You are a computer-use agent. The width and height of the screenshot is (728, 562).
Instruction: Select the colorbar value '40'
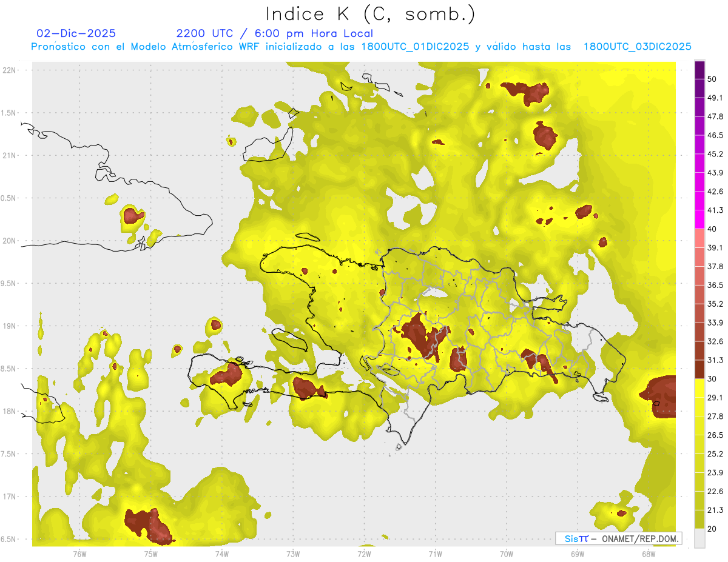(713, 229)
